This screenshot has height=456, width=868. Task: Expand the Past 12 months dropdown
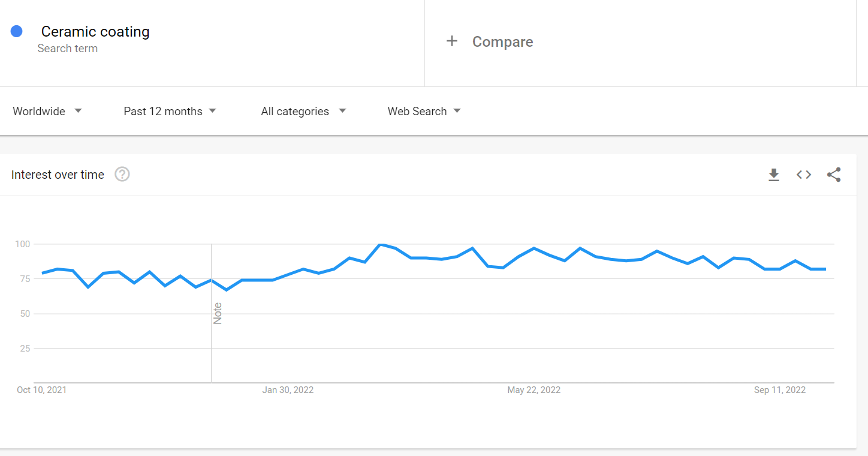pos(170,111)
